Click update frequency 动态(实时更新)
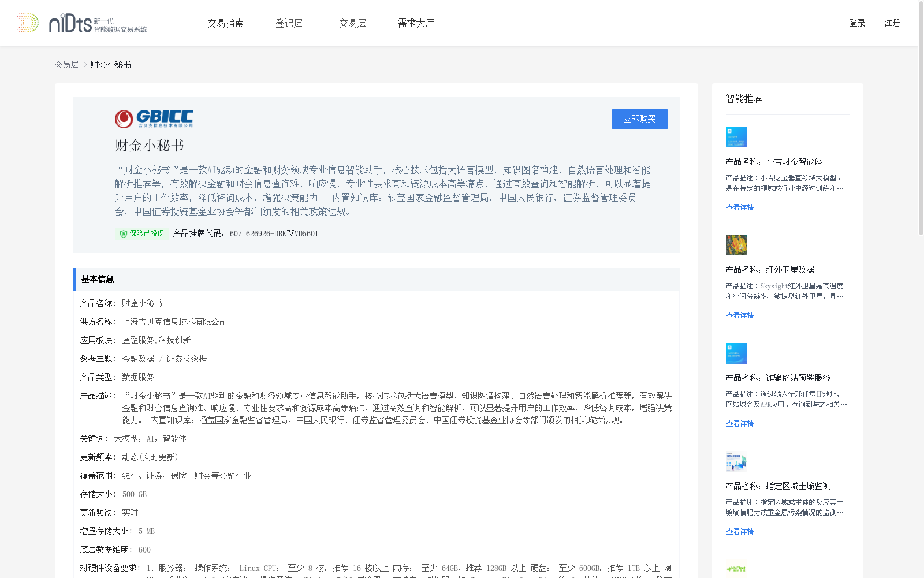 click(150, 457)
